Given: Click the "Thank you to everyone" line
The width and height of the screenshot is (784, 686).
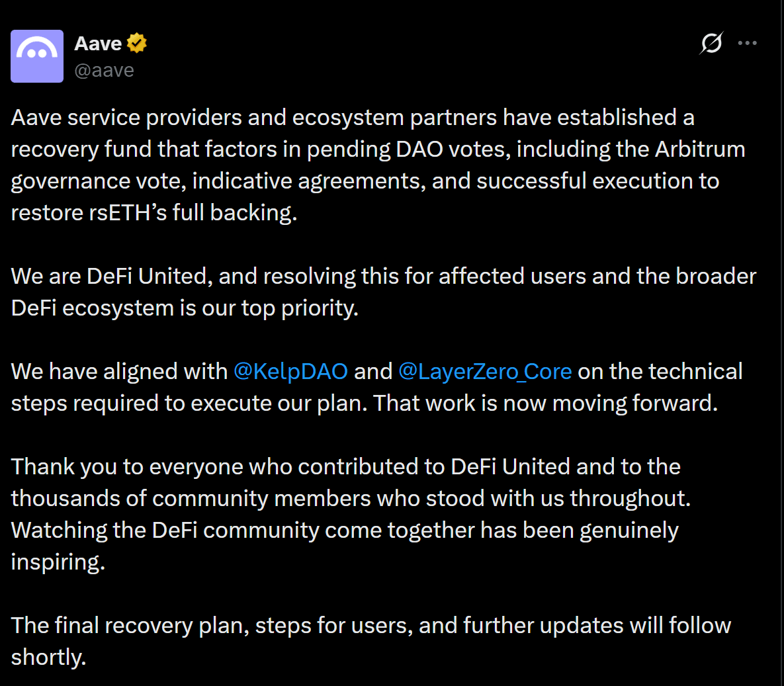Looking at the screenshot, I should point(345,467).
